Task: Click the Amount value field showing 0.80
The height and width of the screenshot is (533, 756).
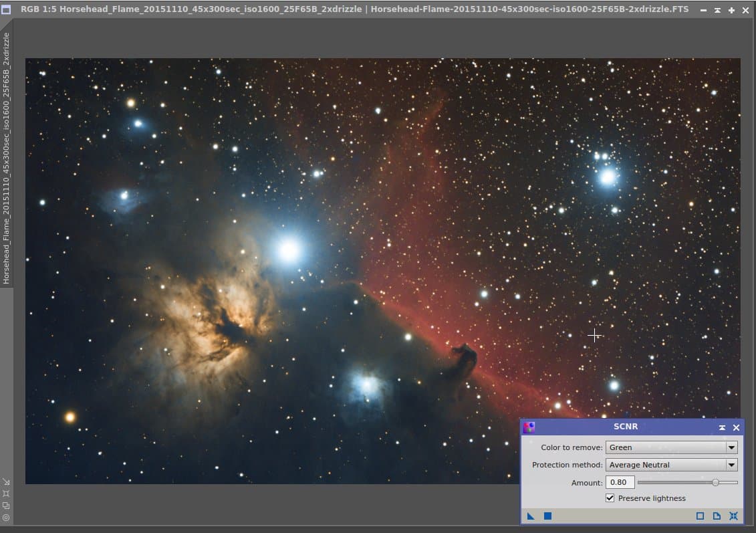Action: click(x=620, y=482)
